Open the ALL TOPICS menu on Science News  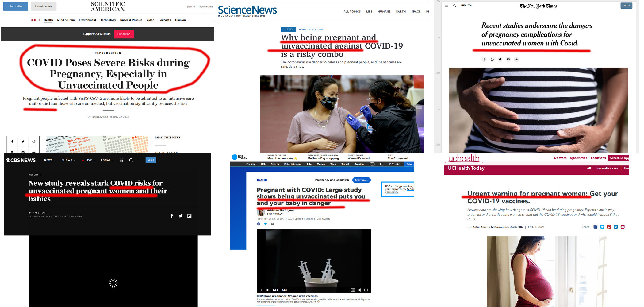(x=352, y=12)
